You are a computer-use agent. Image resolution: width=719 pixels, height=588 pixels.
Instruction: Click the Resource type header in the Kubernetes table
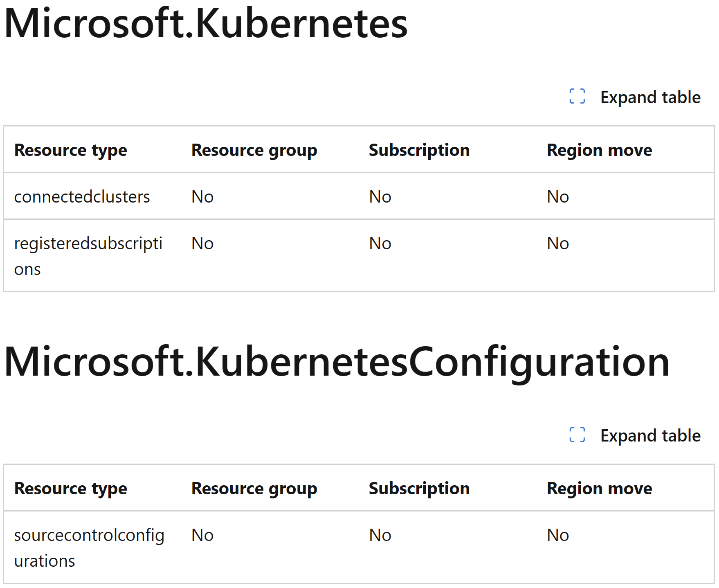[x=70, y=150]
